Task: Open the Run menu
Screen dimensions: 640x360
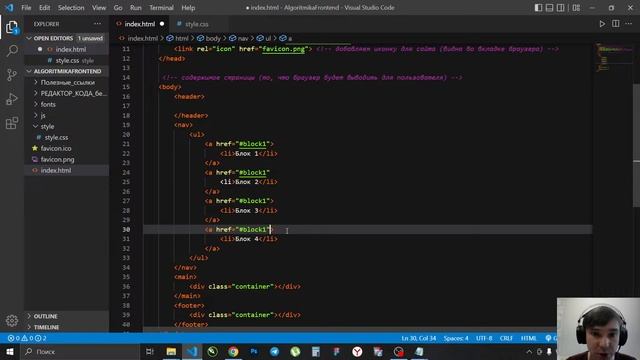Action: pyautogui.click(x=136, y=8)
